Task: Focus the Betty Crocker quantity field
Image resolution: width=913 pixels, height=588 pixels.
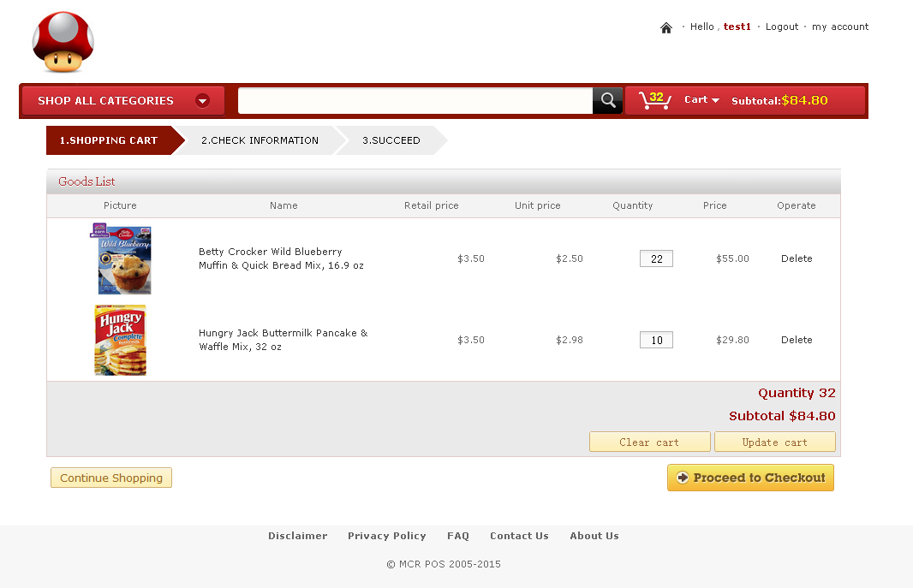Action: [x=656, y=258]
